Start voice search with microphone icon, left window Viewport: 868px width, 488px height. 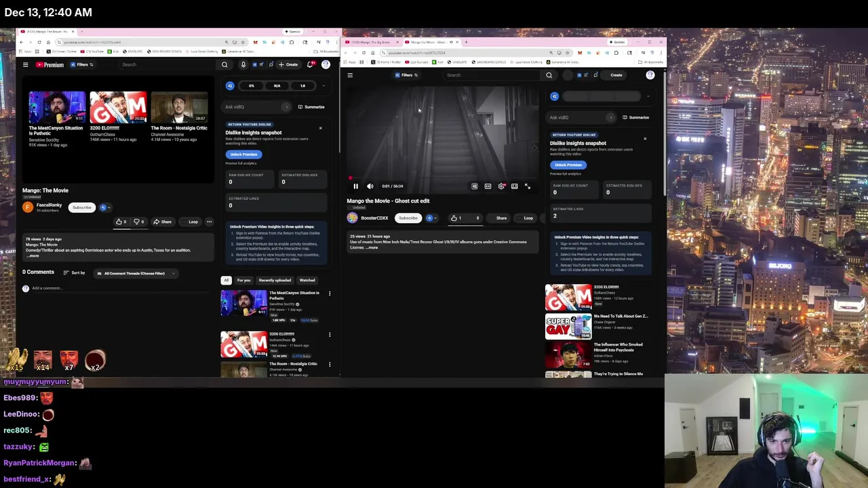coord(243,65)
